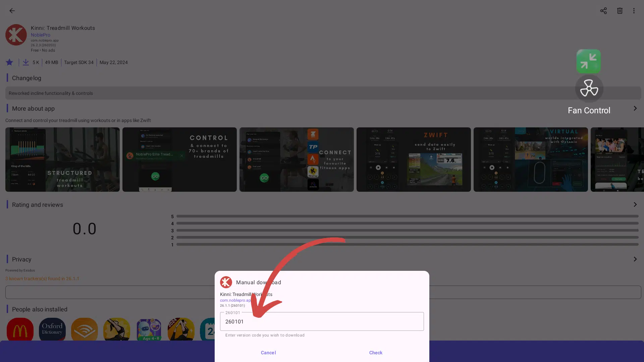Star the Kinni: Treadmill Workouts app
644x362 pixels.
pyautogui.click(x=9, y=62)
